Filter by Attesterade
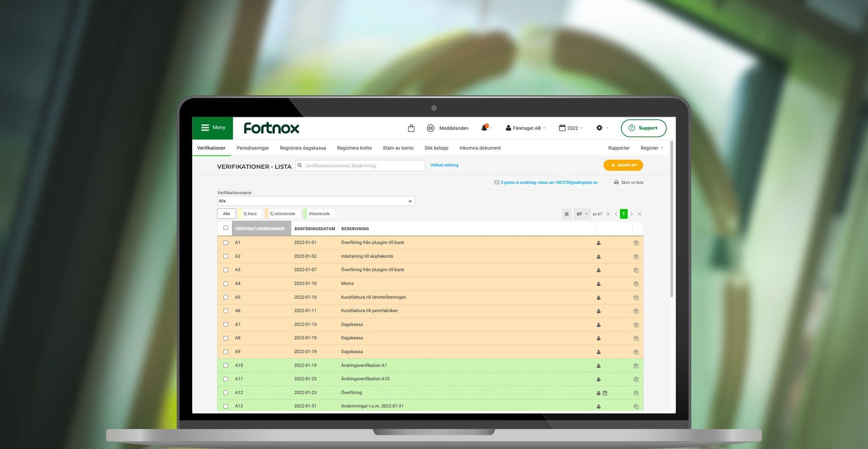The width and height of the screenshot is (868, 449). tap(319, 214)
